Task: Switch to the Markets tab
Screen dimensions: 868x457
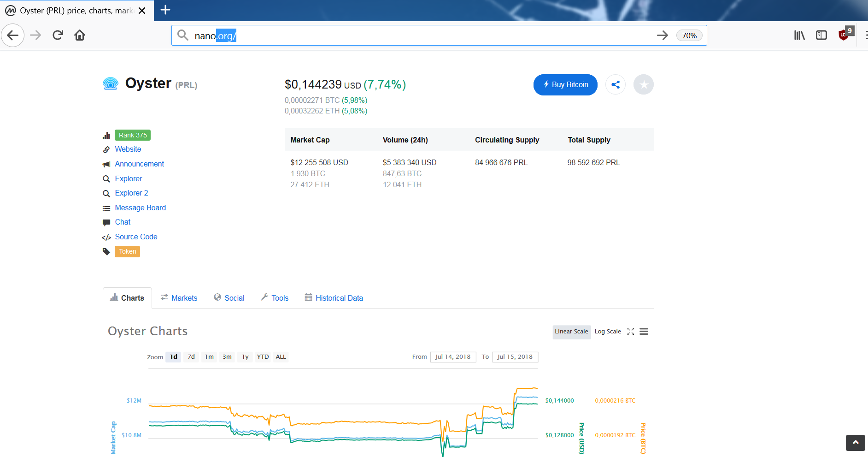Action: coord(179,298)
